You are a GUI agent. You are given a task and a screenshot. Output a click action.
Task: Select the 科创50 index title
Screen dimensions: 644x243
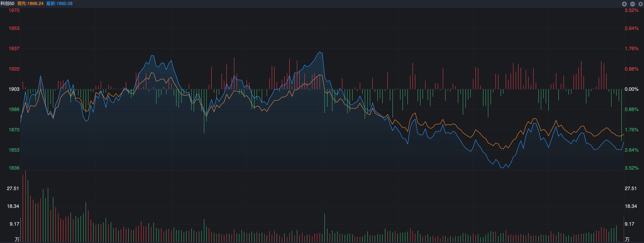[x=8, y=3]
